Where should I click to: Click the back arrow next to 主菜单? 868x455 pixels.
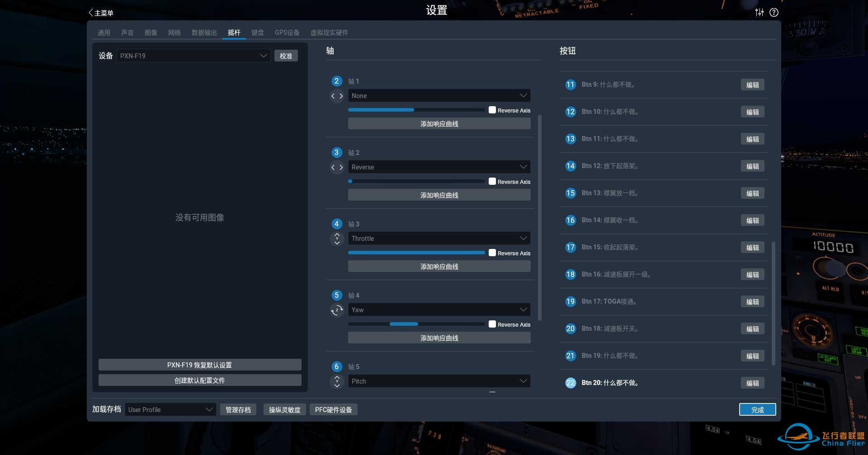(90, 13)
